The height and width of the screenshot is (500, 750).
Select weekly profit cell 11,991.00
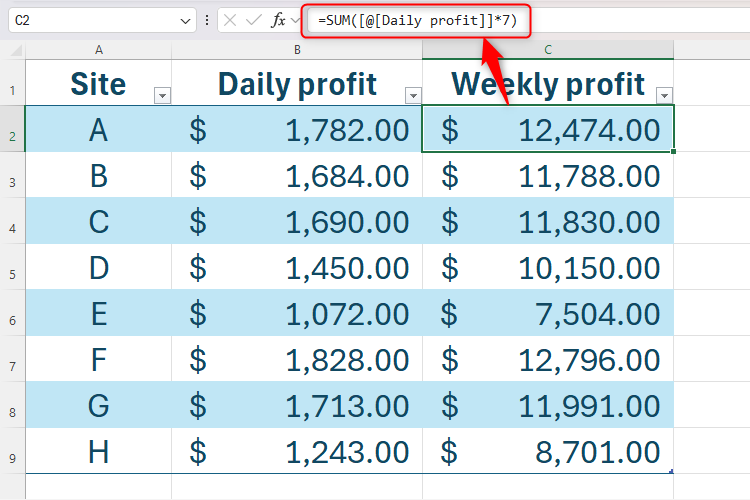tap(548, 405)
